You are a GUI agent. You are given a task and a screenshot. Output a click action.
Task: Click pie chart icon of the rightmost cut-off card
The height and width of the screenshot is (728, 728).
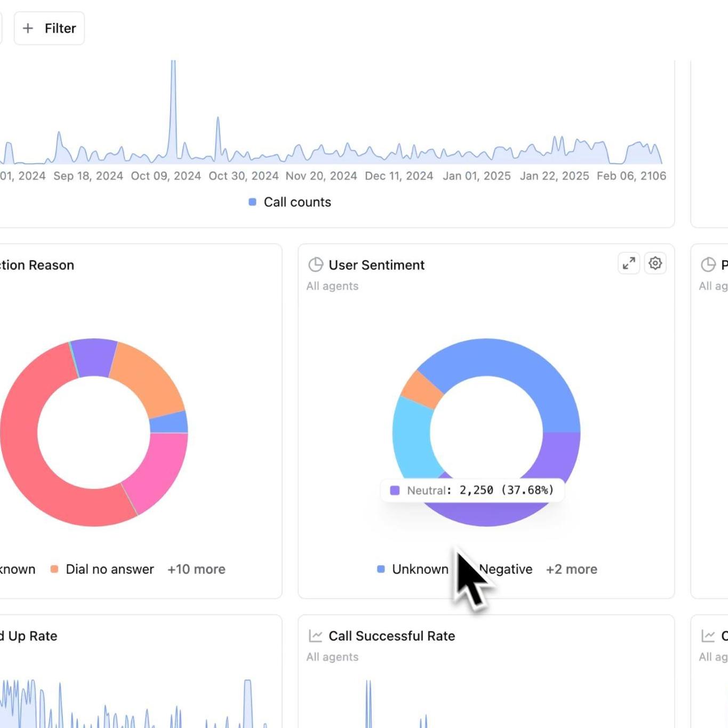[x=708, y=265]
